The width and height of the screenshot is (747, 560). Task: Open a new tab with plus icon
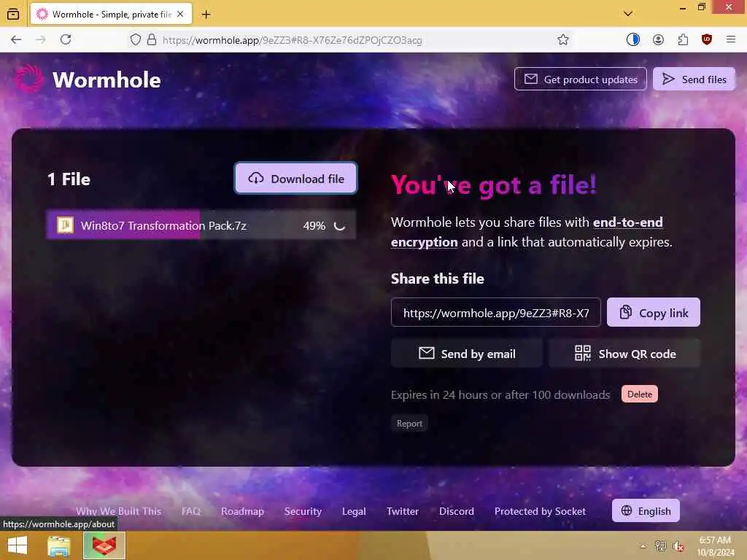tap(206, 15)
